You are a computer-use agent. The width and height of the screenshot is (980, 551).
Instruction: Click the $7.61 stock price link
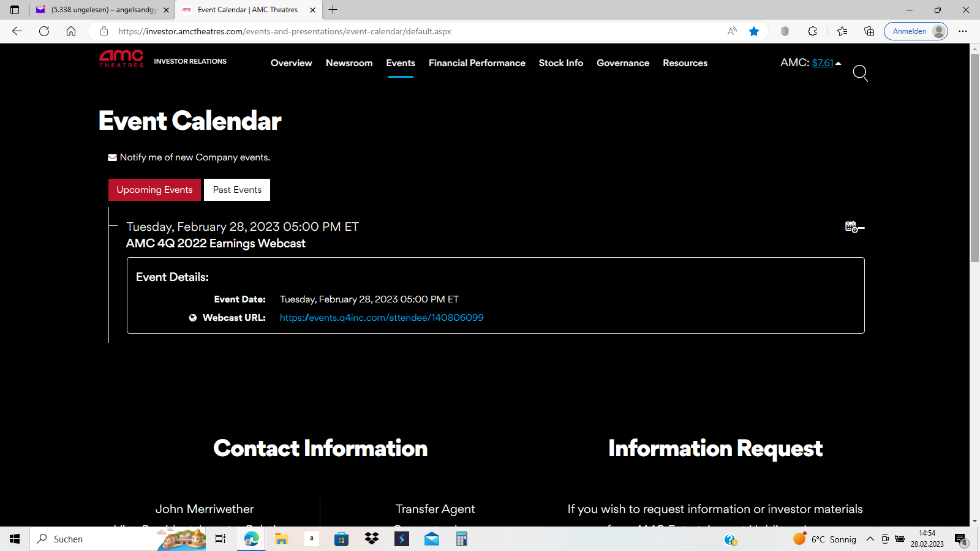tap(823, 62)
